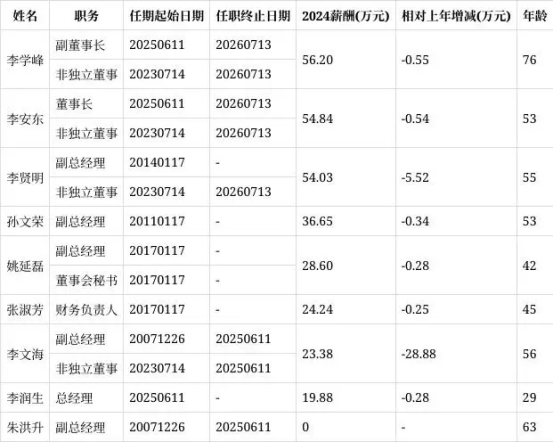554x442 pixels.
Task: Select the age value 76
Action: tap(529, 60)
